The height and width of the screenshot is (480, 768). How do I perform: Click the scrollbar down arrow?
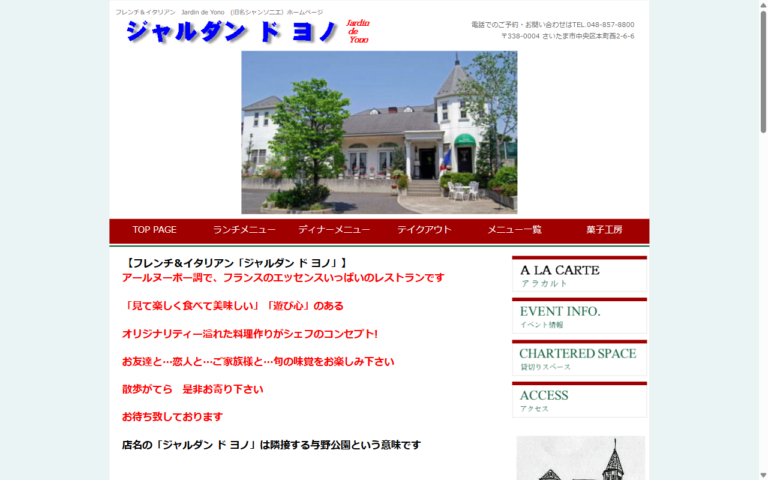coord(763,476)
